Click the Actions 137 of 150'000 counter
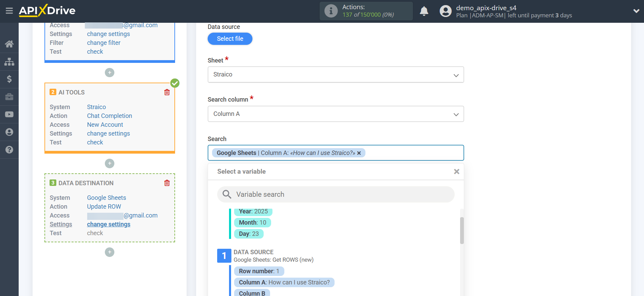The width and height of the screenshot is (644, 296). (368, 15)
